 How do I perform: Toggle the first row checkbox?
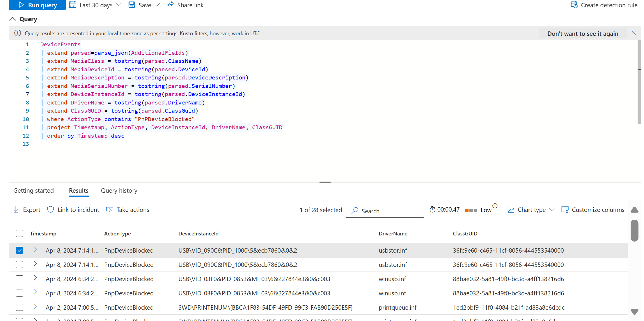pyautogui.click(x=19, y=250)
